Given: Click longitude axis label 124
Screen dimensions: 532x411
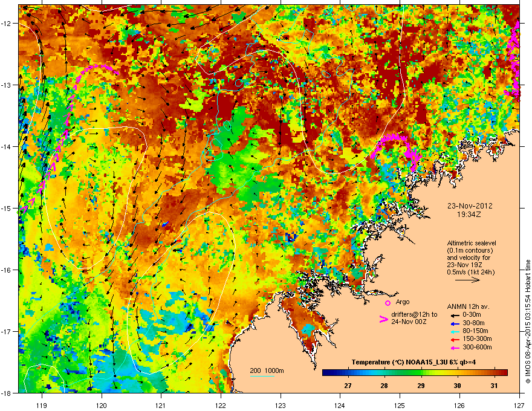Looking at the screenshot, I should click(x=340, y=406).
